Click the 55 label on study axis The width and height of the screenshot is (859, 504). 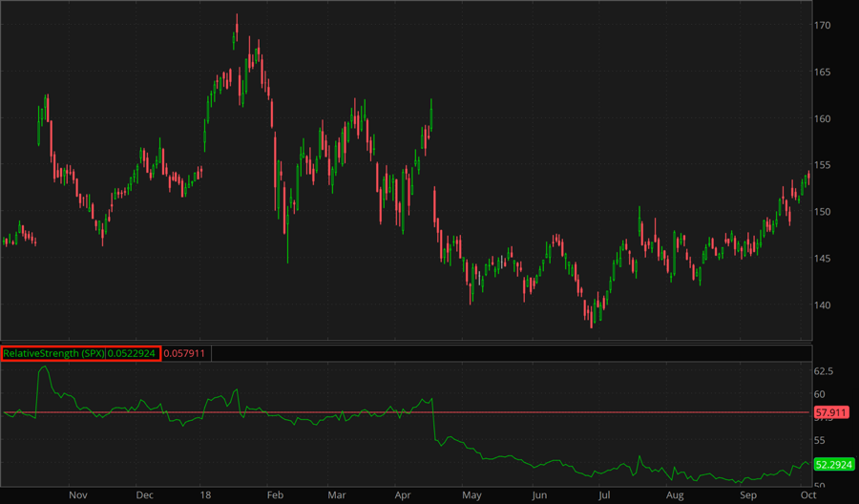click(821, 440)
